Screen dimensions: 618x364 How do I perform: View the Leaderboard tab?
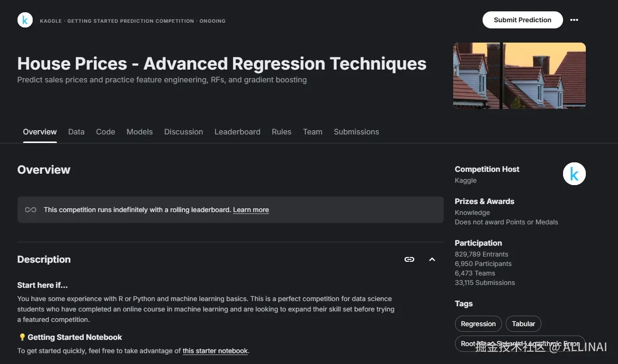237,132
